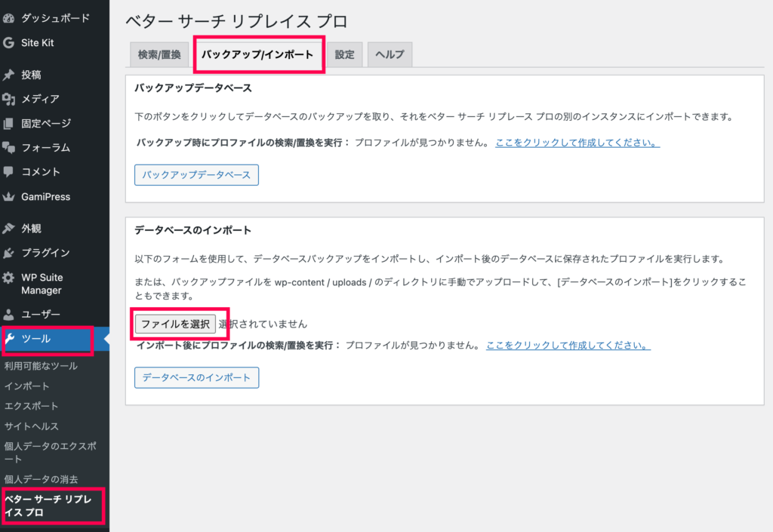Open the インポート submenu item
Viewport: 773px width, 532px height.
(26, 386)
